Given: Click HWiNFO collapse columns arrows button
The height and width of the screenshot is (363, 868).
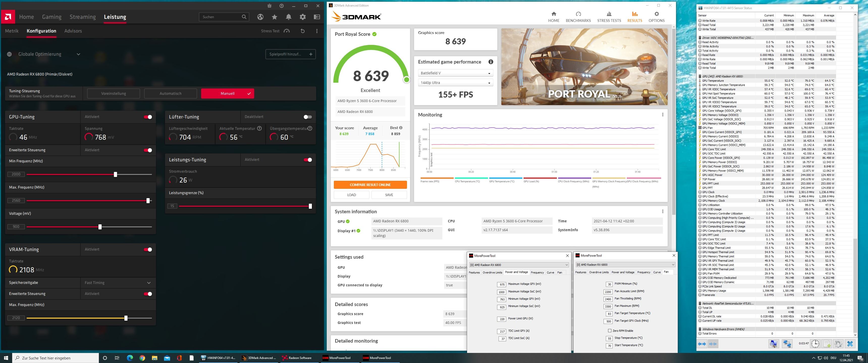Looking at the screenshot, I should pos(713,344).
